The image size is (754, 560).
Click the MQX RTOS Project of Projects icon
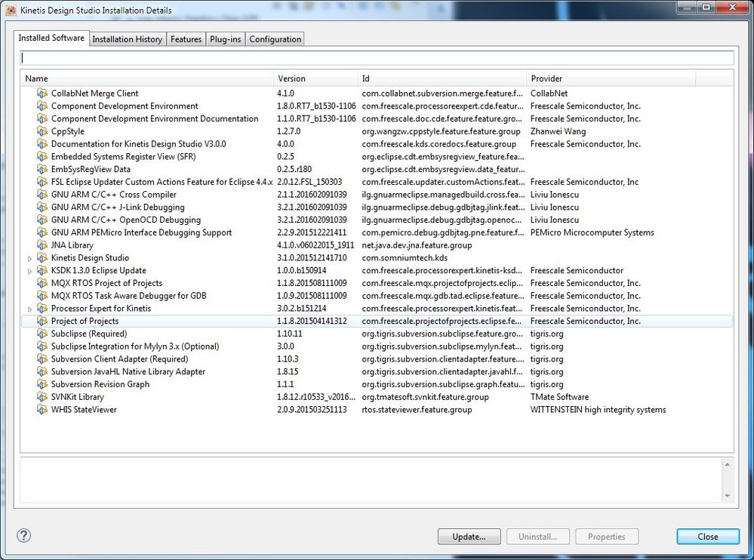coord(42,283)
